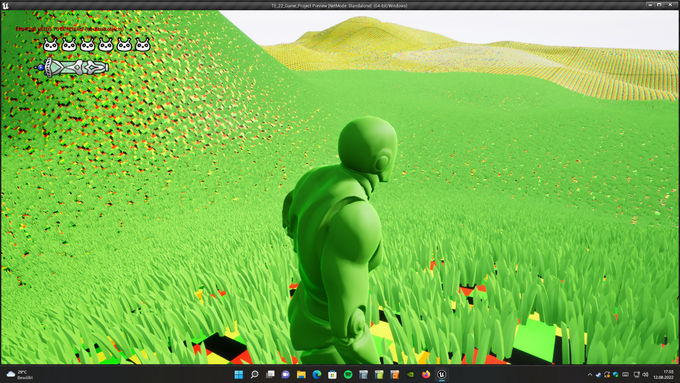Viewport: 680px width, 383px height.
Task: Open Task View from the taskbar
Action: [270, 374]
